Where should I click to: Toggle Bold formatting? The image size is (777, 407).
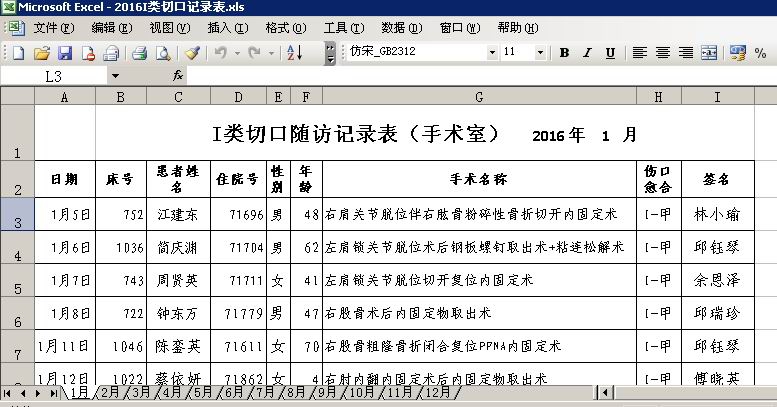564,52
